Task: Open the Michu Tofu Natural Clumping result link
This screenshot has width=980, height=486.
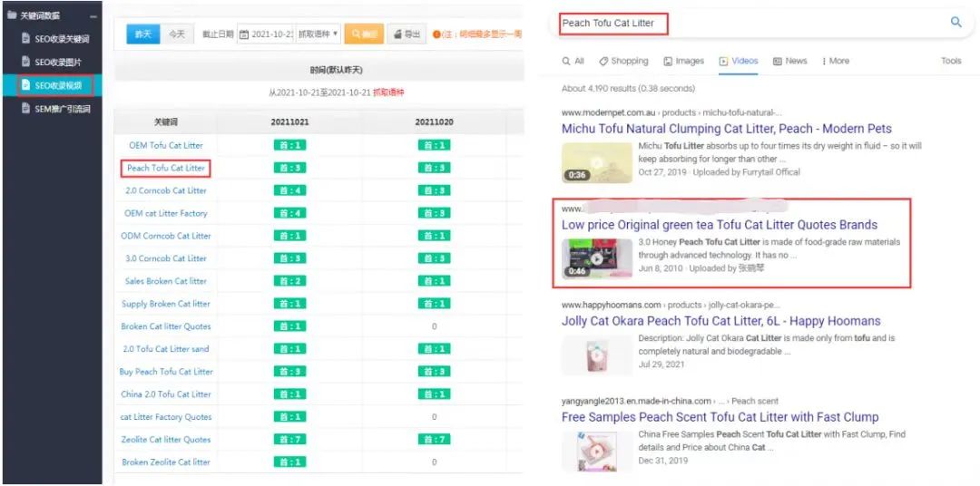Action: click(726, 129)
